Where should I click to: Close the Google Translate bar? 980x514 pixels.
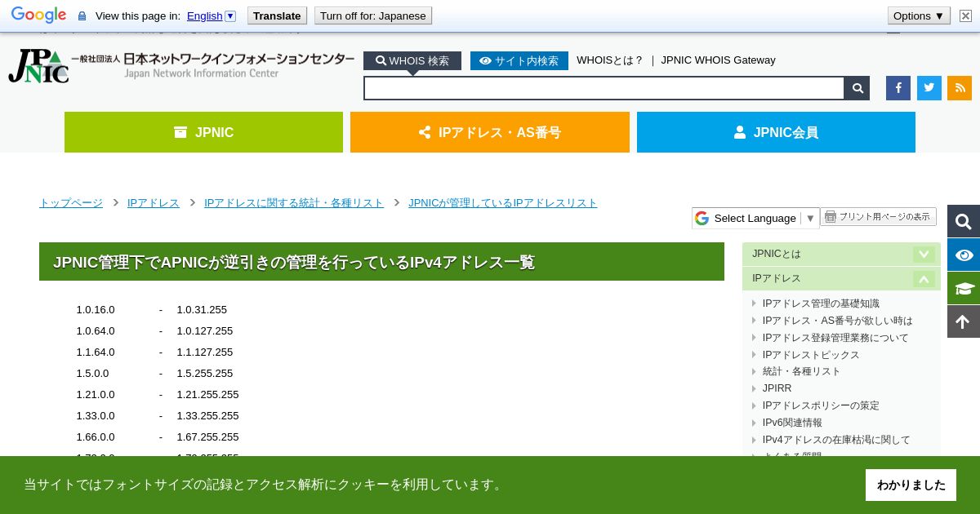tap(965, 16)
